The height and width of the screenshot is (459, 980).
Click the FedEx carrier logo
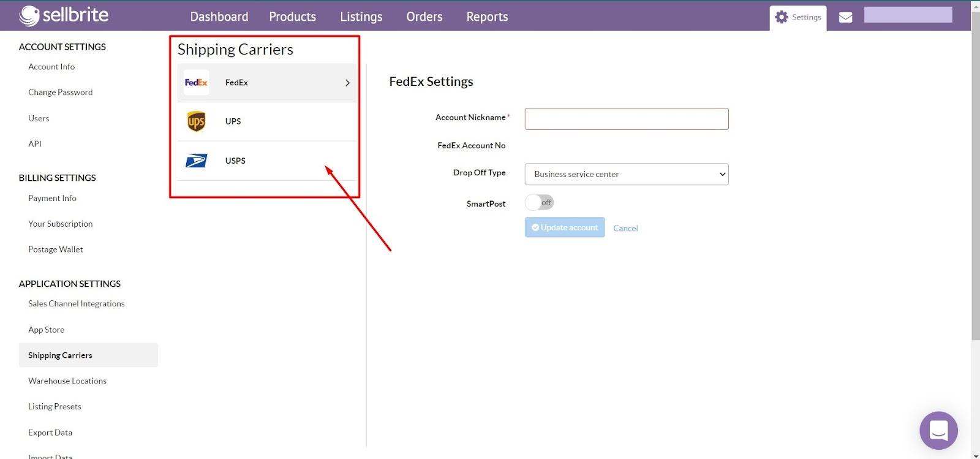click(196, 83)
